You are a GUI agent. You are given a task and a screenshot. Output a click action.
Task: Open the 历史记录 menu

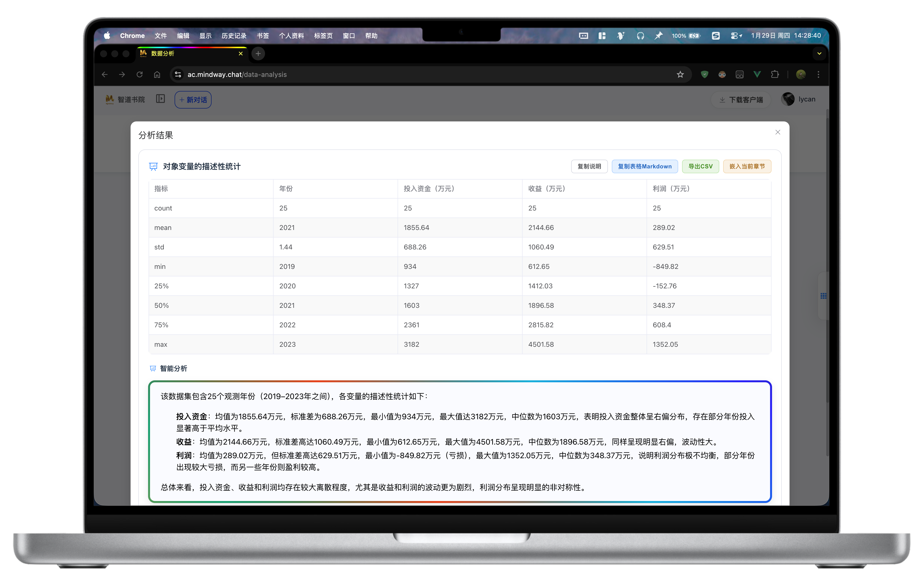[234, 36]
